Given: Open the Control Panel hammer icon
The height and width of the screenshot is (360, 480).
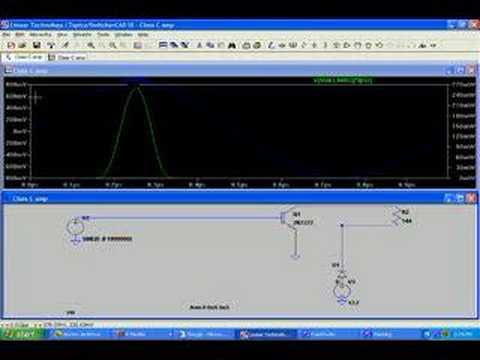Looking at the screenshot, I should [51, 45].
